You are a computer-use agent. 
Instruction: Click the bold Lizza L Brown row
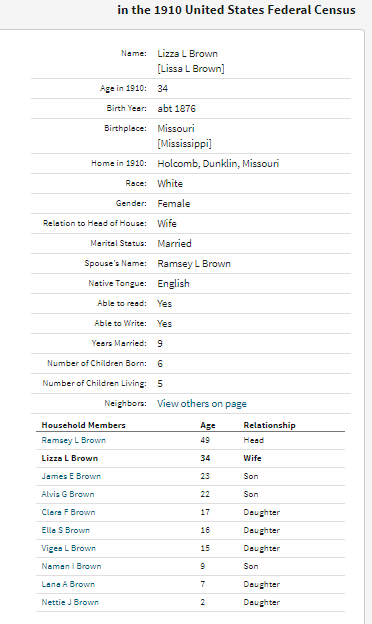tap(191, 458)
